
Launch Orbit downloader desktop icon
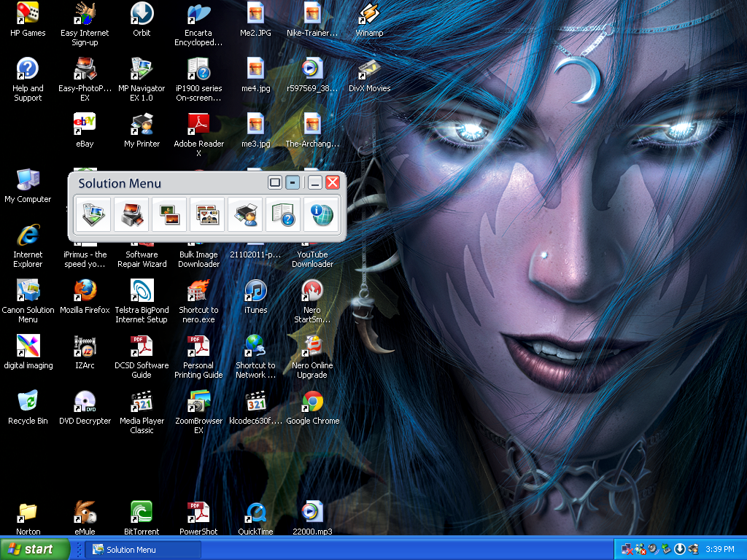[142, 19]
